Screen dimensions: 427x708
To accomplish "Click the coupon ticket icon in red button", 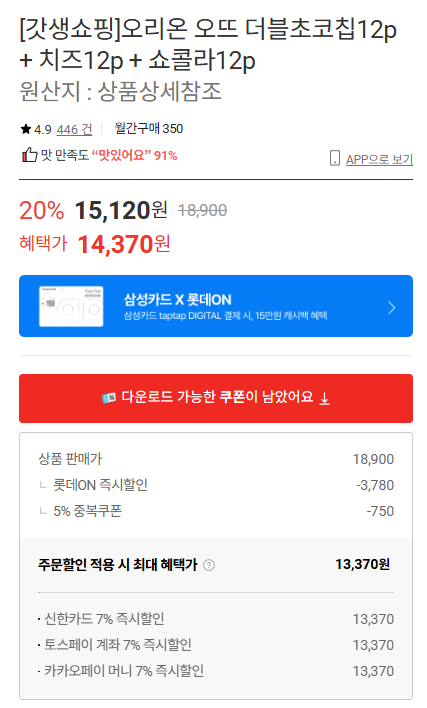I will point(108,398).
